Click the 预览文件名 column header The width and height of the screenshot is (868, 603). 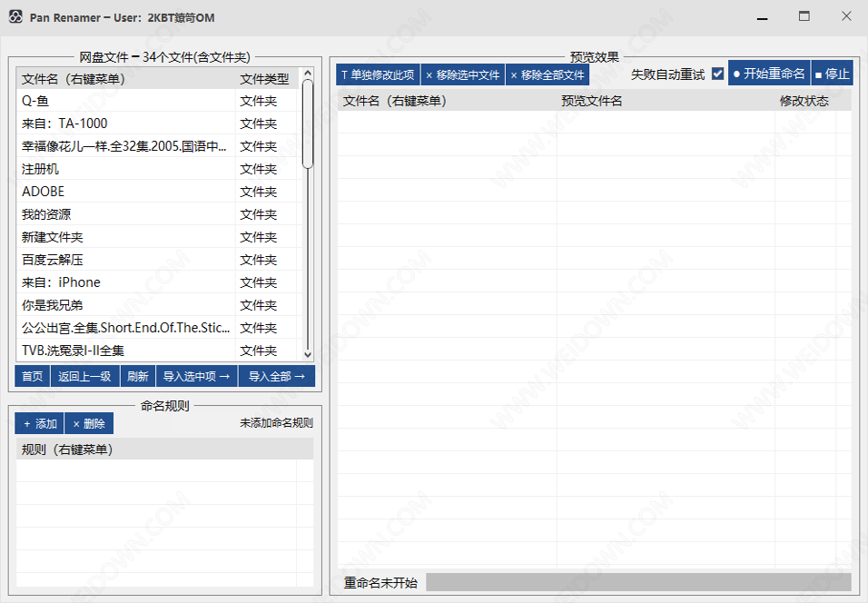(x=666, y=101)
